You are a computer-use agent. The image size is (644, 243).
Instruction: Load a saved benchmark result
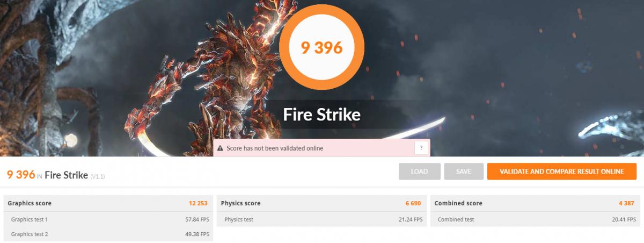pyautogui.click(x=420, y=171)
